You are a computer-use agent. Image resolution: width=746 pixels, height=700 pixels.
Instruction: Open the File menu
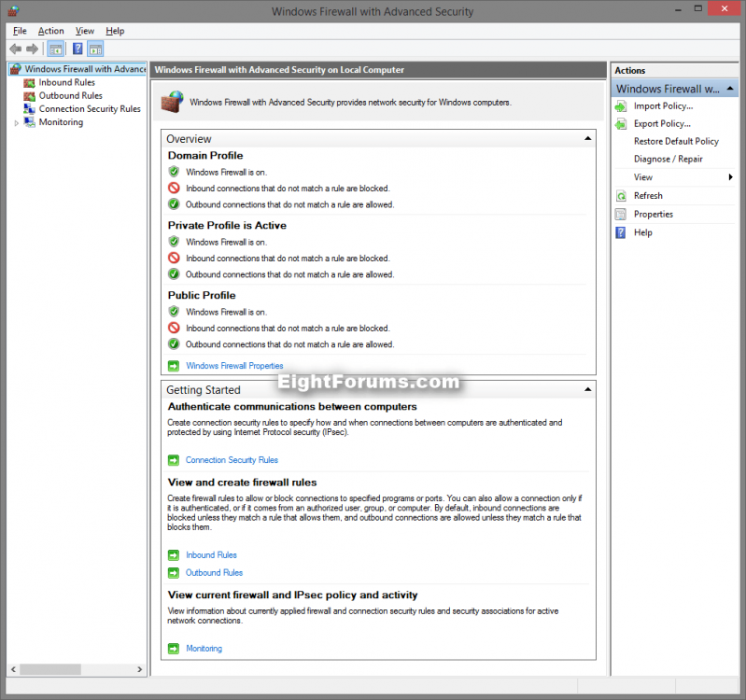20,31
